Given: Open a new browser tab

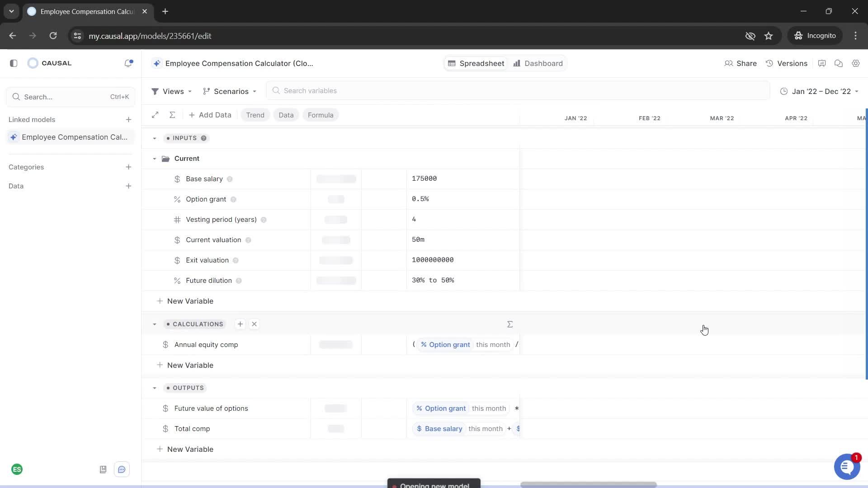Looking at the screenshot, I should (165, 11).
